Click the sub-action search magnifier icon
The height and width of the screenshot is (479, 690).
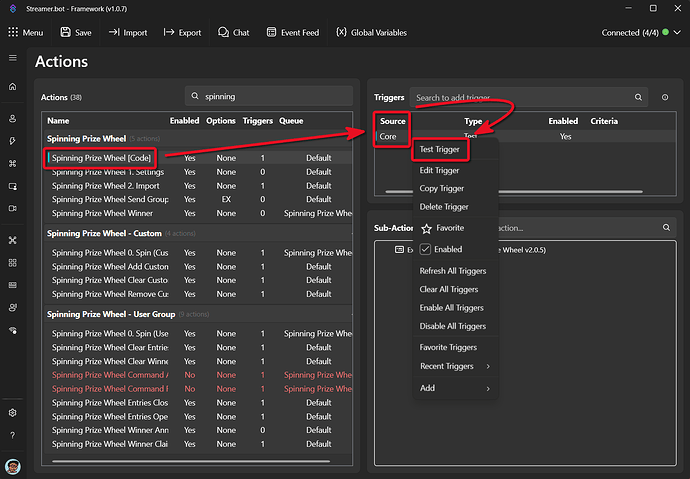click(x=666, y=227)
